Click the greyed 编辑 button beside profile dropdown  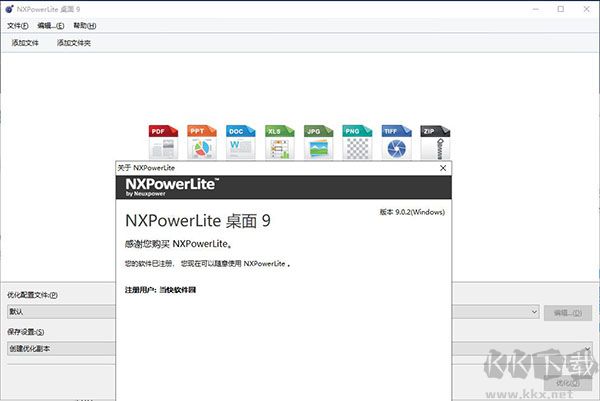[x=568, y=313]
